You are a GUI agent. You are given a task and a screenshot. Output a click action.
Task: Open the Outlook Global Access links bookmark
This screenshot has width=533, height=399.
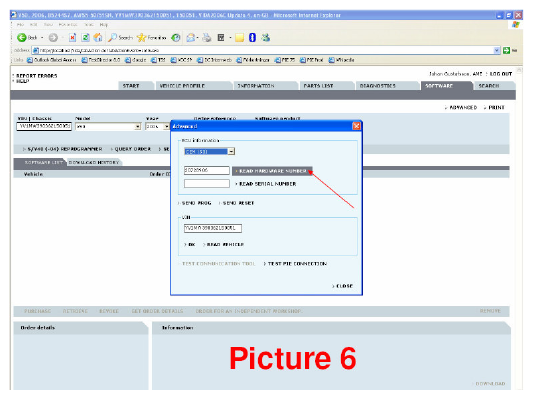(x=52, y=60)
